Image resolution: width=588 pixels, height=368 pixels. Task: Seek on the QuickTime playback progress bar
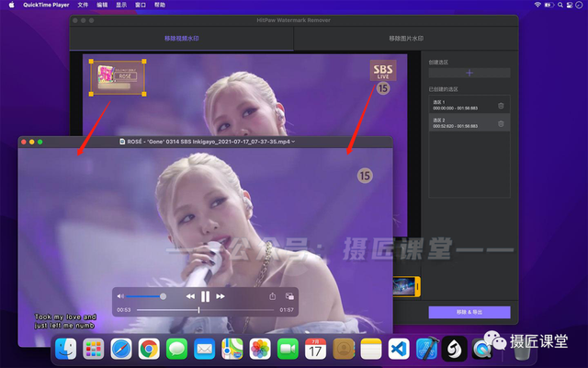(x=205, y=310)
